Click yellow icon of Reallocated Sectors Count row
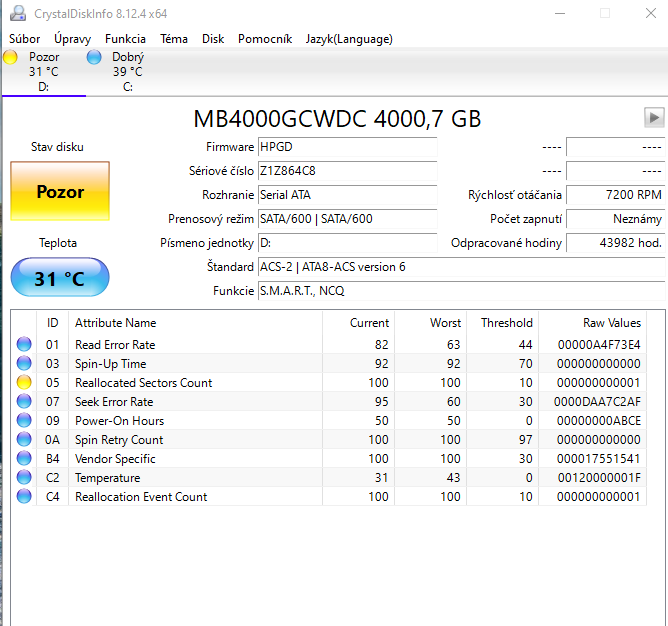This screenshot has width=668, height=626. (24, 382)
